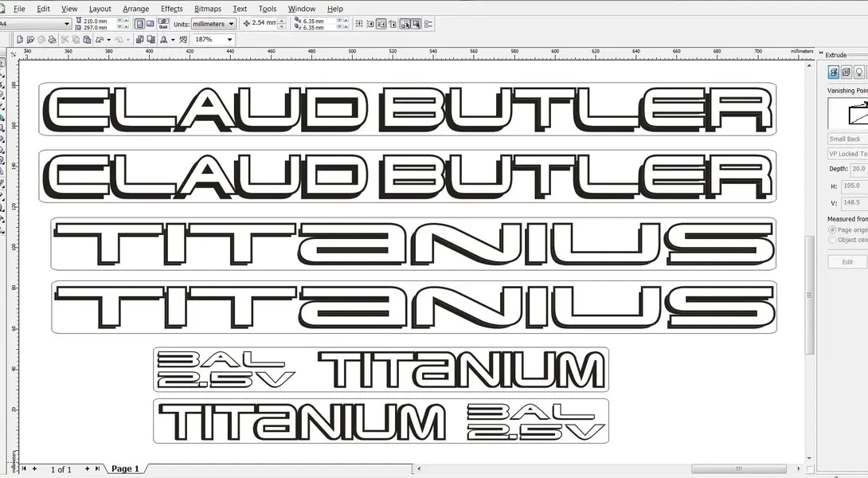Toggle snap to grid icon
The image size is (868, 478).
(358, 24)
